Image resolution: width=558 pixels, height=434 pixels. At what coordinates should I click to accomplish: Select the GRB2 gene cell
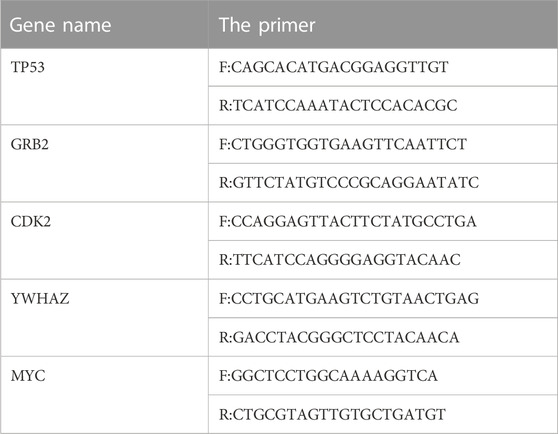[104, 164]
